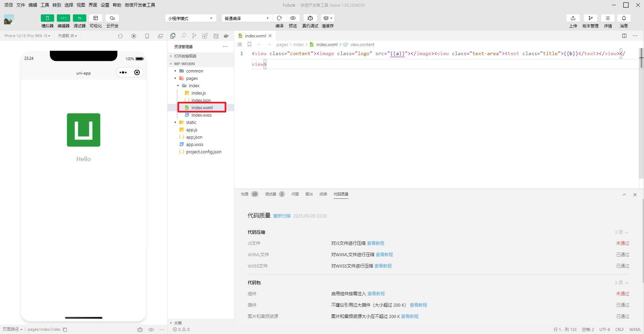
Task: Click the 重新扫描 rescan link
Action: 282,216
